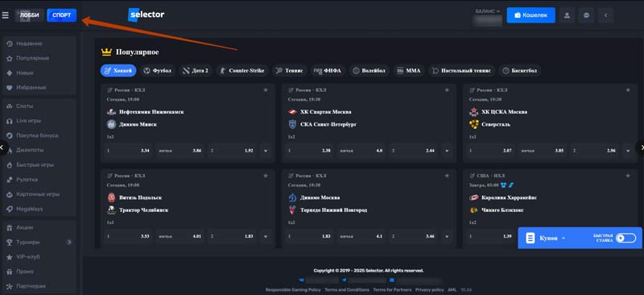
Task: Open the hamburger menu icon
Action: pos(6,15)
